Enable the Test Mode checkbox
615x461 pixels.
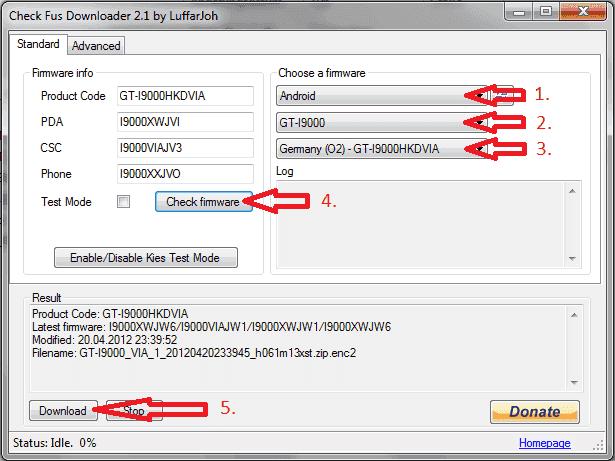point(124,202)
